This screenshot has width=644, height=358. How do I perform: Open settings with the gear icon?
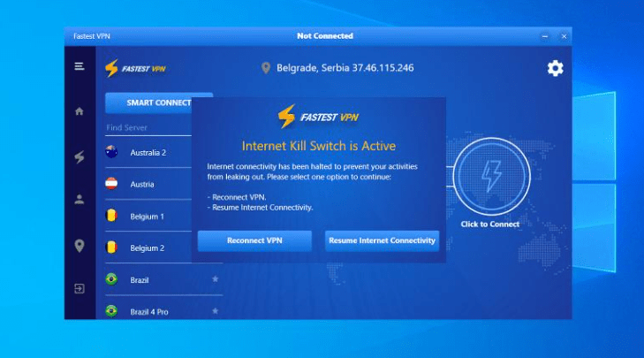555,68
